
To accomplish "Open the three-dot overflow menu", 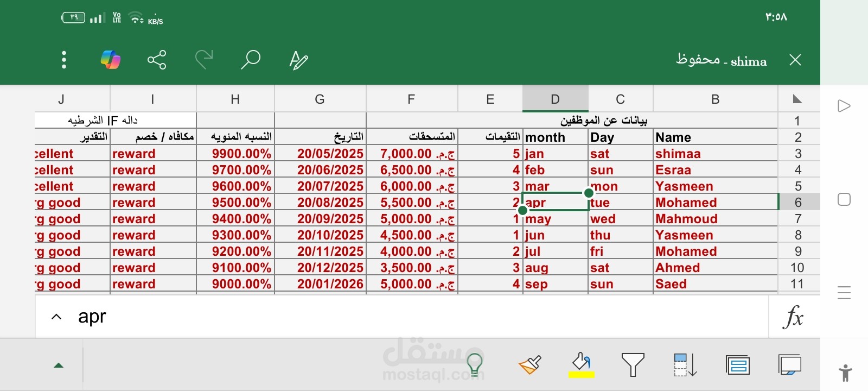I will click(64, 60).
